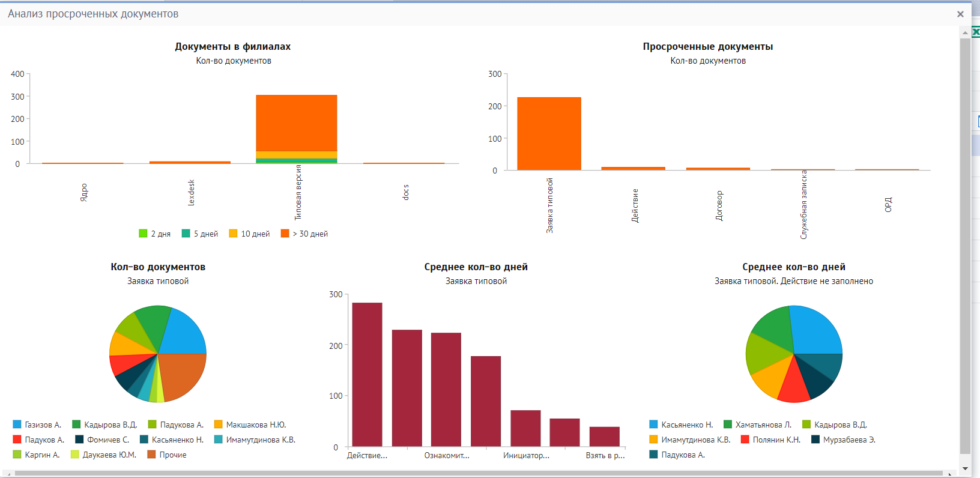Viewport: 980px width, 478px height.
Task: Click the 'Просроченные документы' chart title
Action: (x=708, y=46)
